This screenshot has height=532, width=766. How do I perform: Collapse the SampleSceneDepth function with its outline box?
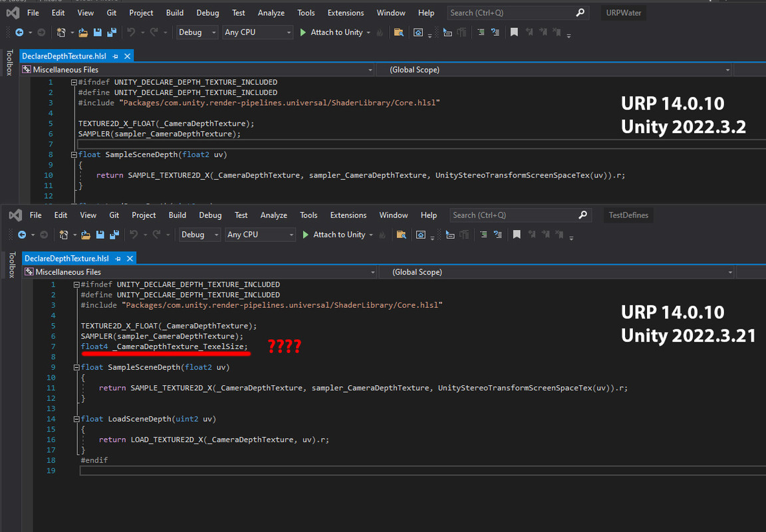[76, 366]
